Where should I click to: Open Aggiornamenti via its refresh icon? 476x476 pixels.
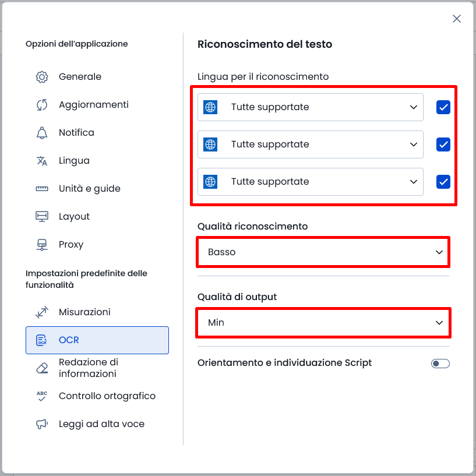pos(42,105)
